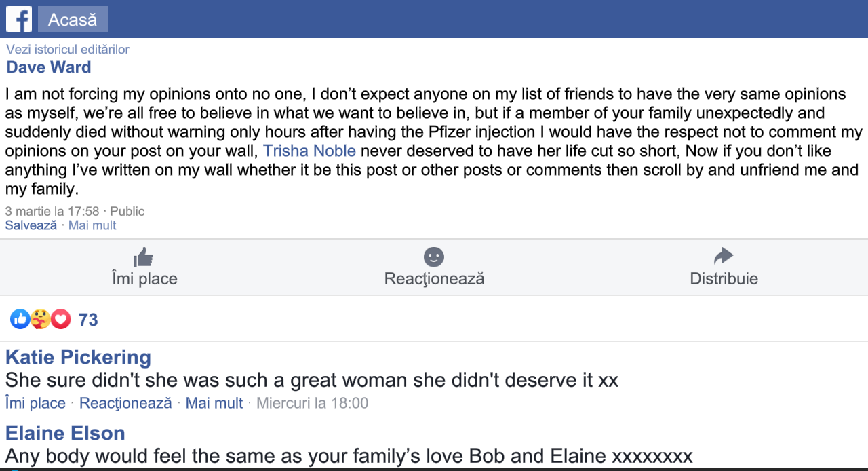Open Katie Pickering's profile

[78, 357]
